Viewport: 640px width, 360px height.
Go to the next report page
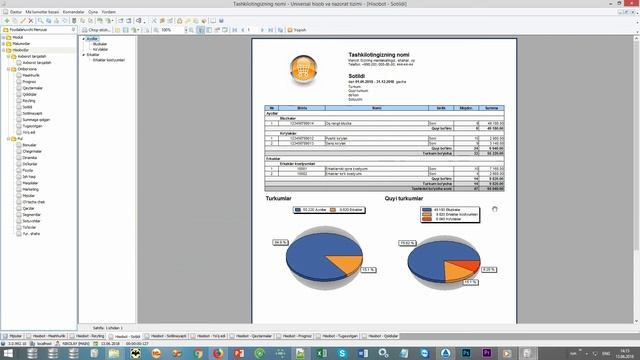(x=262, y=30)
